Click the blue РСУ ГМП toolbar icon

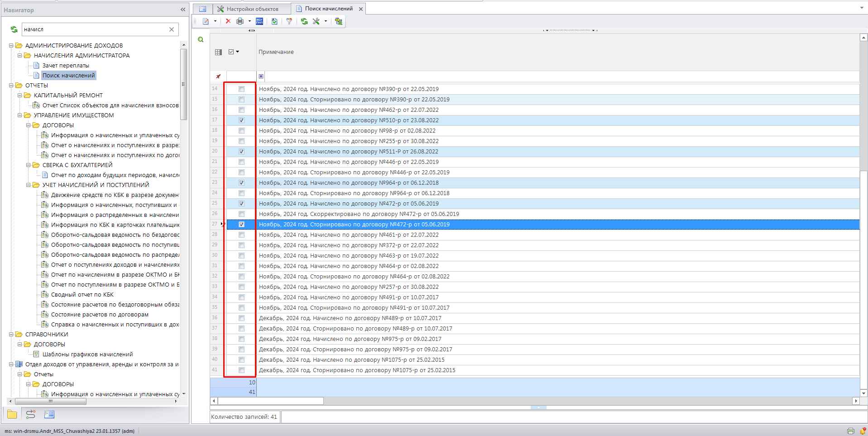point(259,21)
